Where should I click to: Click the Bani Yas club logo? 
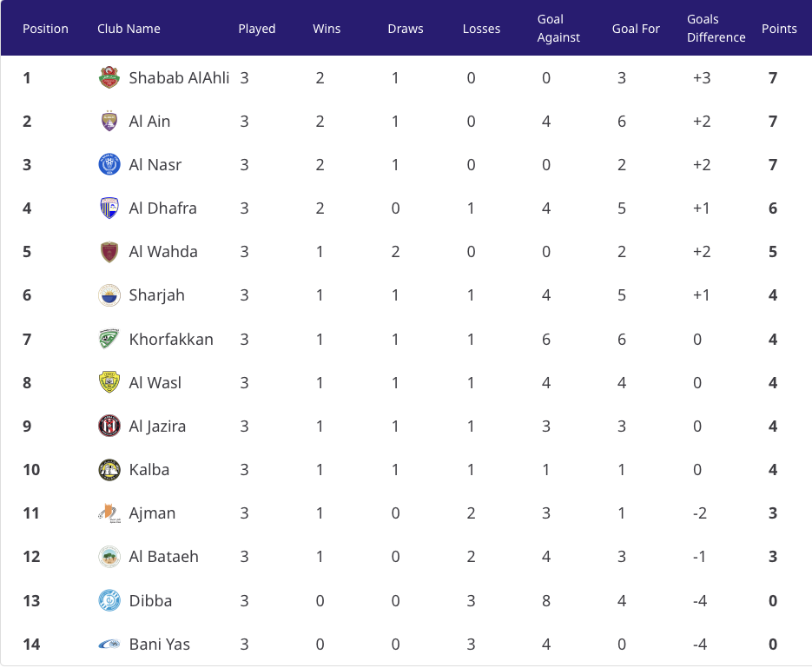coord(109,645)
